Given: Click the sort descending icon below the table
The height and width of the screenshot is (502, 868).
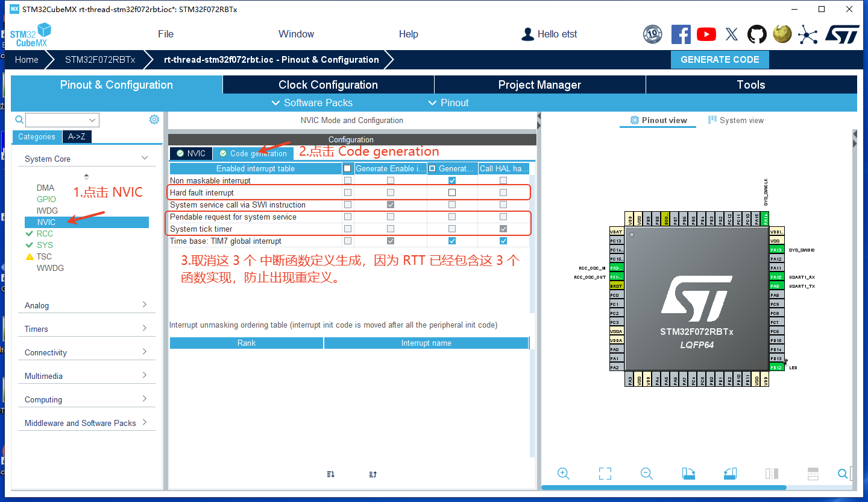Looking at the screenshot, I should (x=330, y=474).
